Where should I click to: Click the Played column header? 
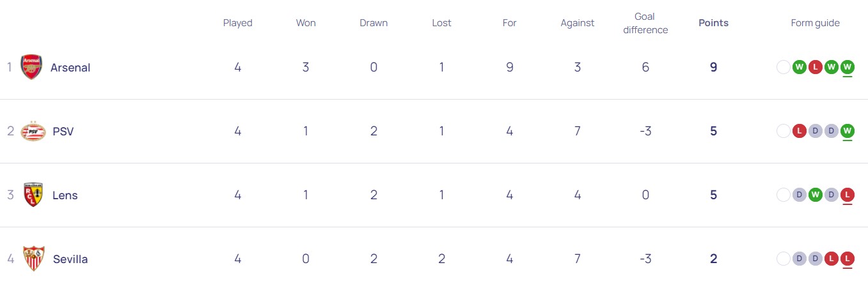(238, 23)
